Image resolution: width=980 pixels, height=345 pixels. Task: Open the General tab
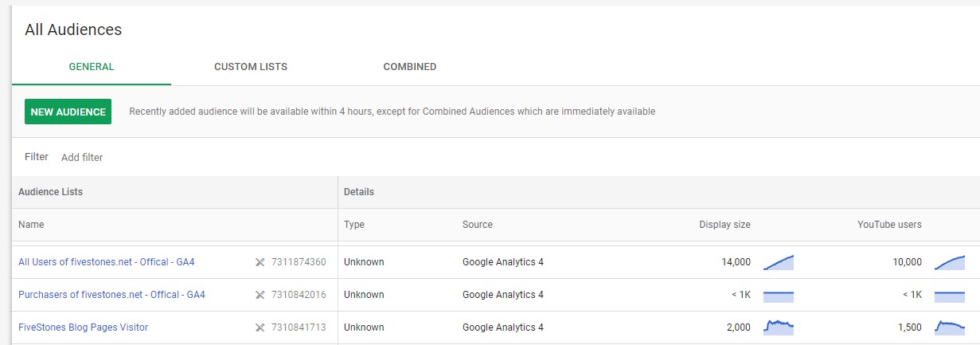(92, 67)
